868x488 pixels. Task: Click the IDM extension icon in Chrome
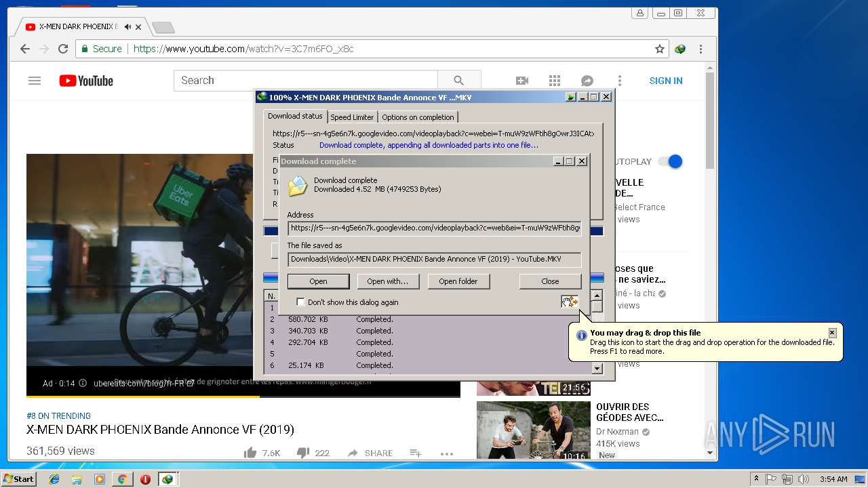[x=680, y=49]
